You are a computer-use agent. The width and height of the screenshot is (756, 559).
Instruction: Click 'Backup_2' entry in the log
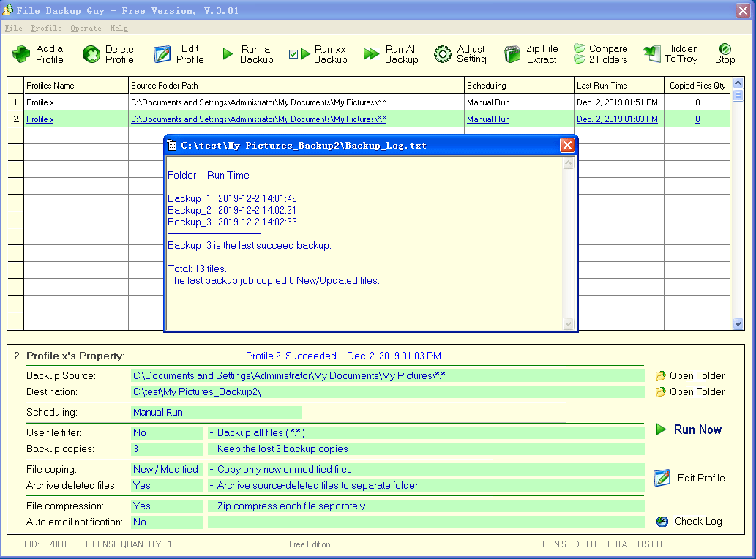[x=189, y=210]
